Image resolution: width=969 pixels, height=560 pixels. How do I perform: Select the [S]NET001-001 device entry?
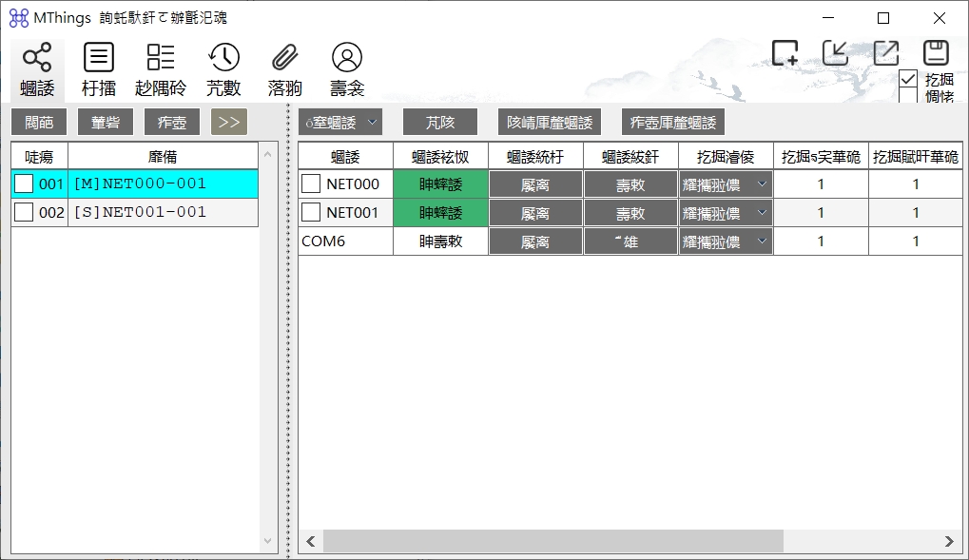click(x=140, y=212)
